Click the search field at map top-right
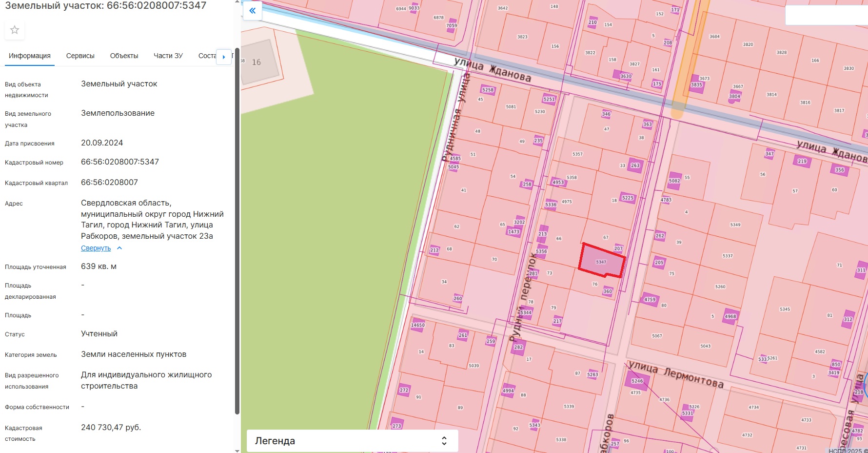The image size is (868, 453). pyautogui.click(x=826, y=15)
